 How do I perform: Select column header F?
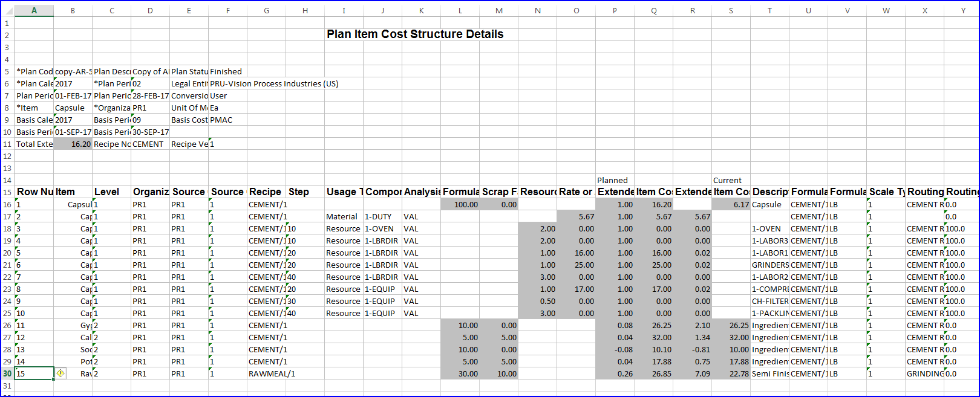[227, 11]
